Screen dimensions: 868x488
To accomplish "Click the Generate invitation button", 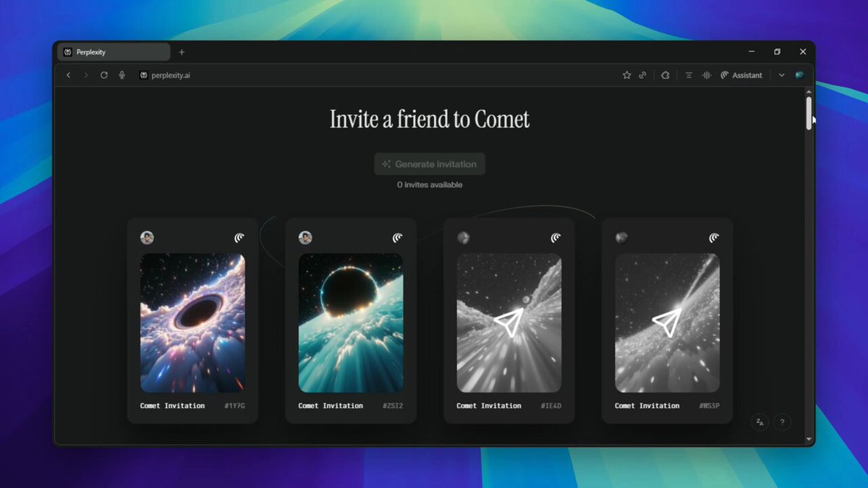I will point(430,164).
